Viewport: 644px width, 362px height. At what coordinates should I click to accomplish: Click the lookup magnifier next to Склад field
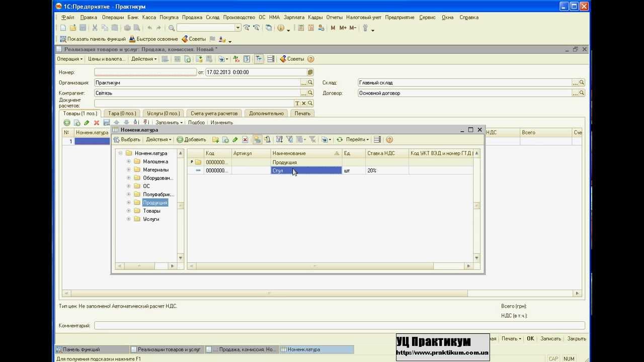point(582,82)
